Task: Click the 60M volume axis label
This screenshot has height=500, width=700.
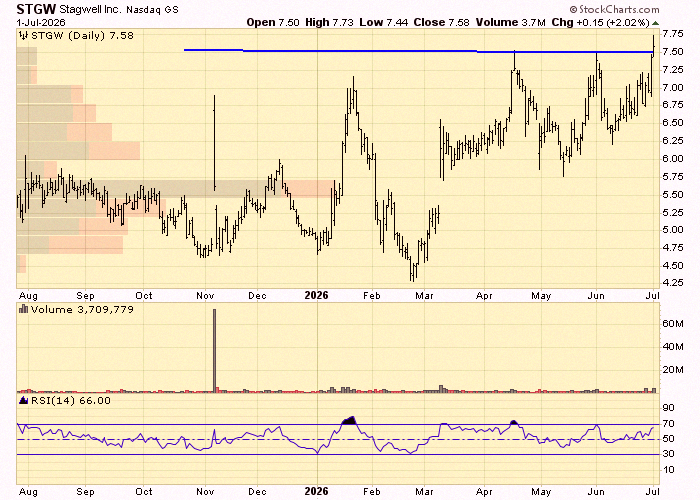Action: 673,323
